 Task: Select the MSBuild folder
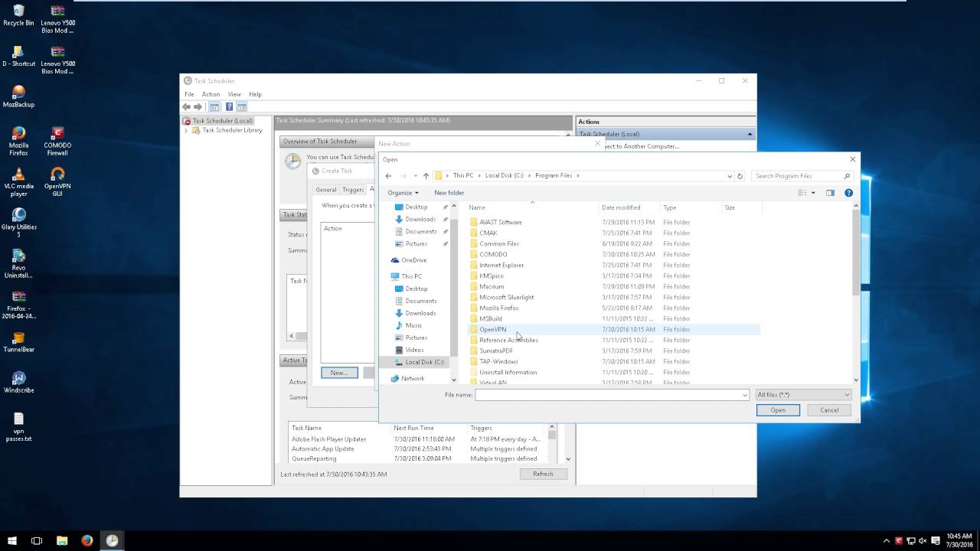coord(491,318)
